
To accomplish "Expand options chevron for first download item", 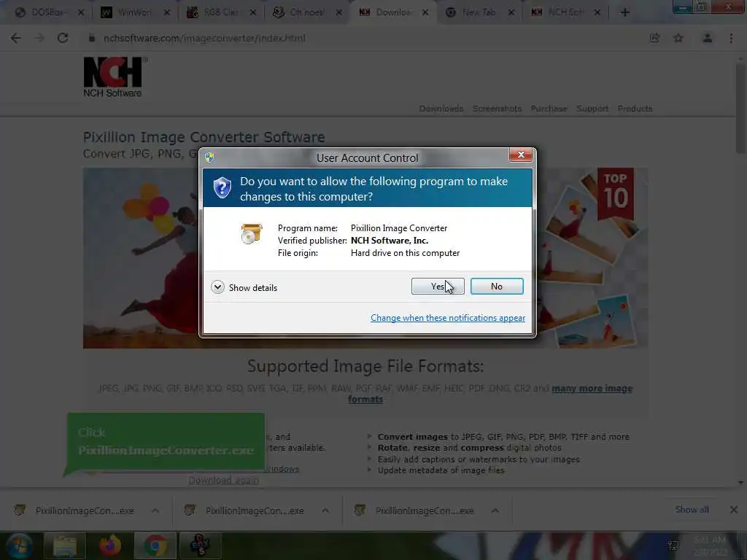I will pyautogui.click(x=155, y=510).
